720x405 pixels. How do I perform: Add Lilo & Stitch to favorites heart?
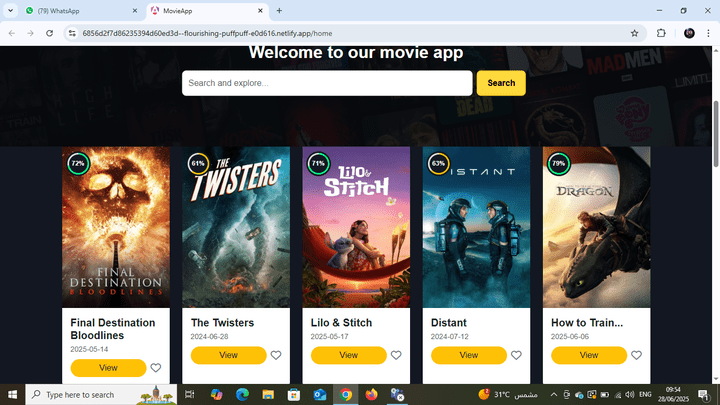pyautogui.click(x=396, y=355)
